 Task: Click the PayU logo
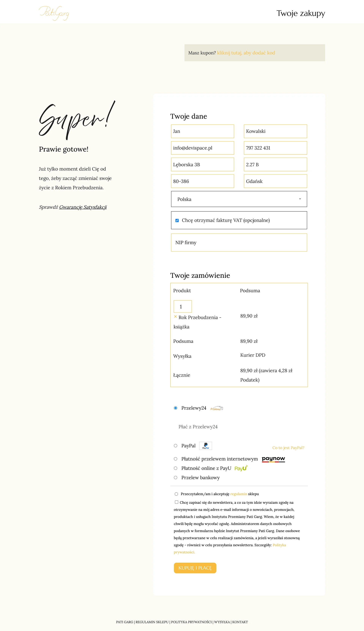[241, 468]
